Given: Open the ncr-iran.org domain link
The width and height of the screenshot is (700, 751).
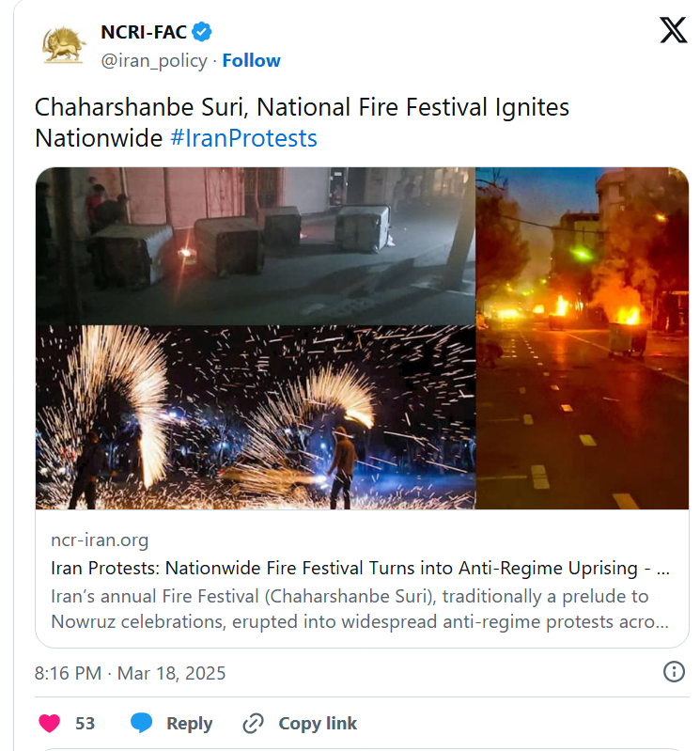Looking at the screenshot, I should (x=100, y=540).
